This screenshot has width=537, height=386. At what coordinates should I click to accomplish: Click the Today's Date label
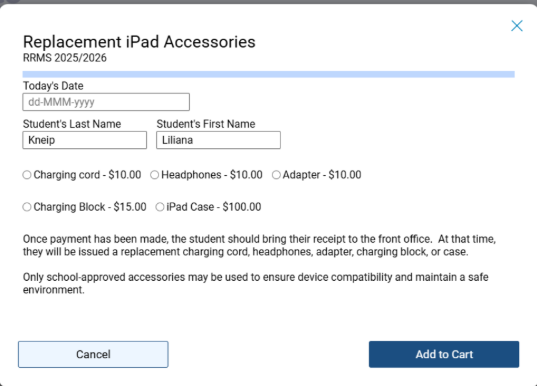[x=53, y=86]
